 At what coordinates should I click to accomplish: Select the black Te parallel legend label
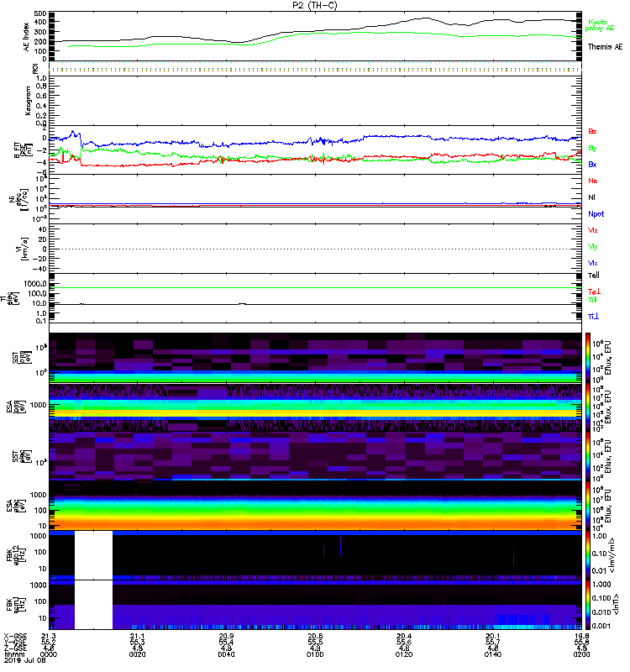(593, 276)
